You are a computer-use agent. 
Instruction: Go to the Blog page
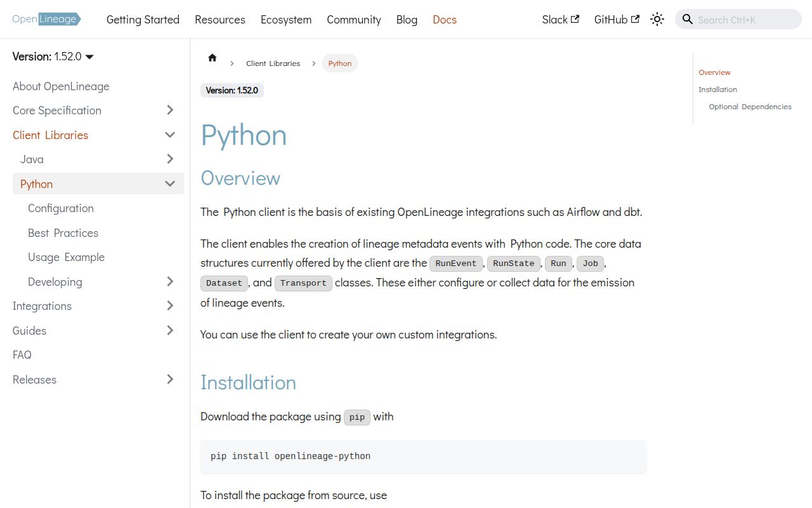(407, 20)
